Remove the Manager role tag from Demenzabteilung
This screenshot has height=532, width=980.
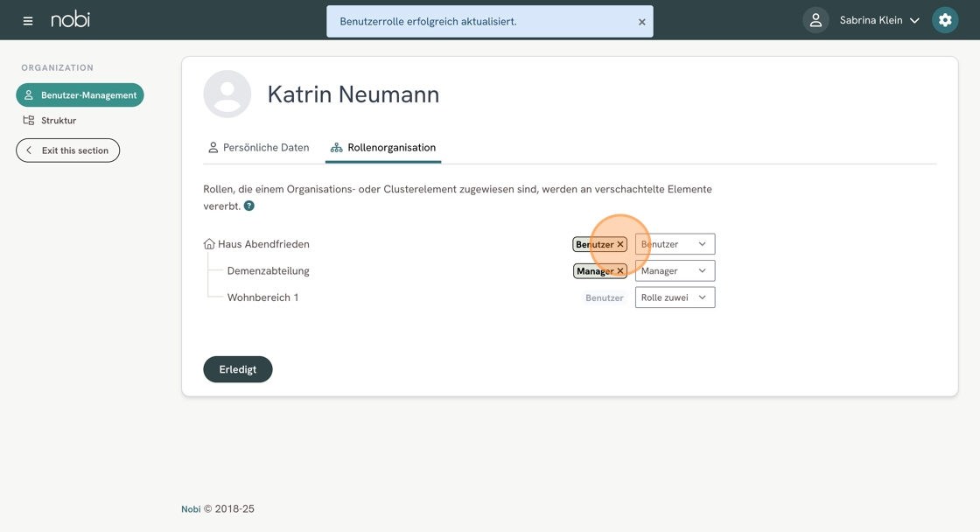pyautogui.click(x=620, y=271)
